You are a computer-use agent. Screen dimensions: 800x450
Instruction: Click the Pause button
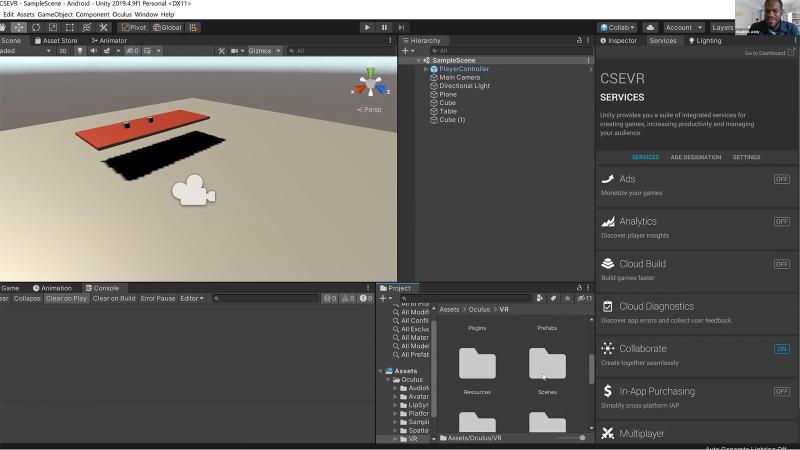(x=384, y=28)
